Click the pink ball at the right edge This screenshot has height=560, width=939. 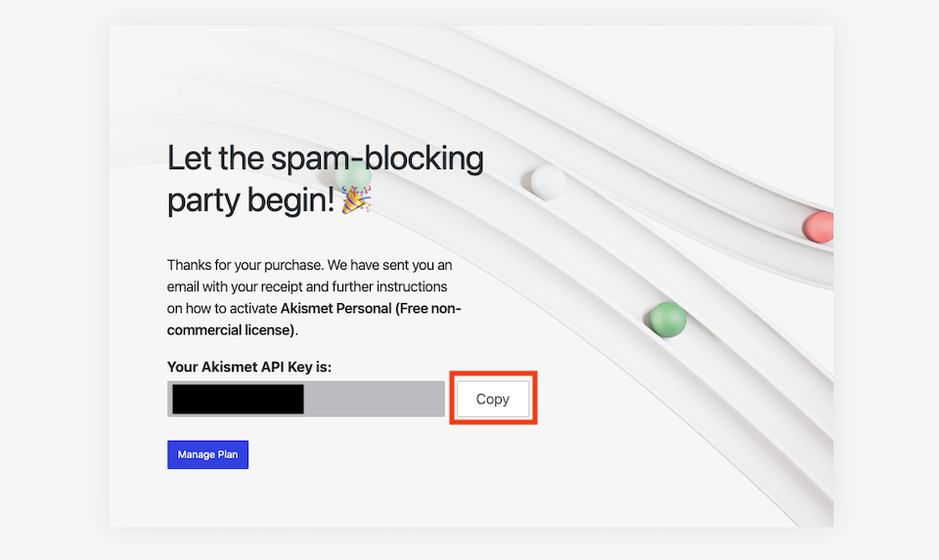[x=820, y=227]
